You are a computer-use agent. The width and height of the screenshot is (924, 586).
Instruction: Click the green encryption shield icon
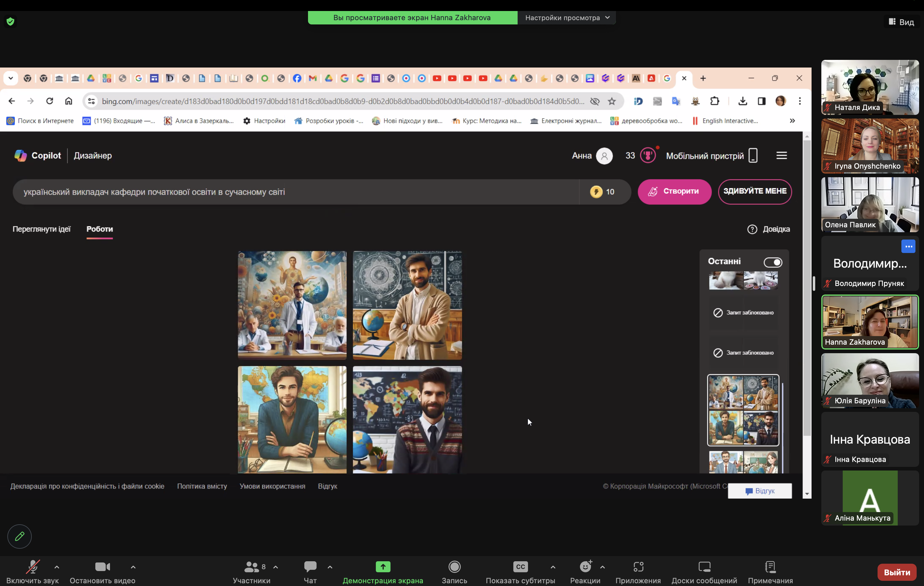[10, 21]
